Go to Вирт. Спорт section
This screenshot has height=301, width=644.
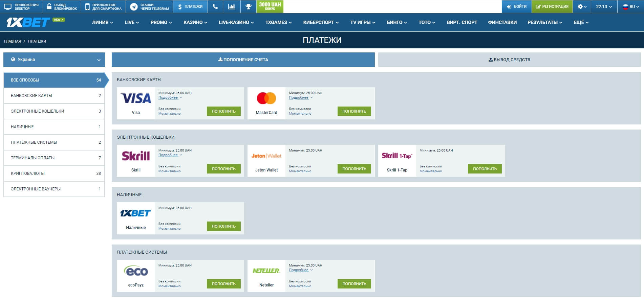[462, 22]
